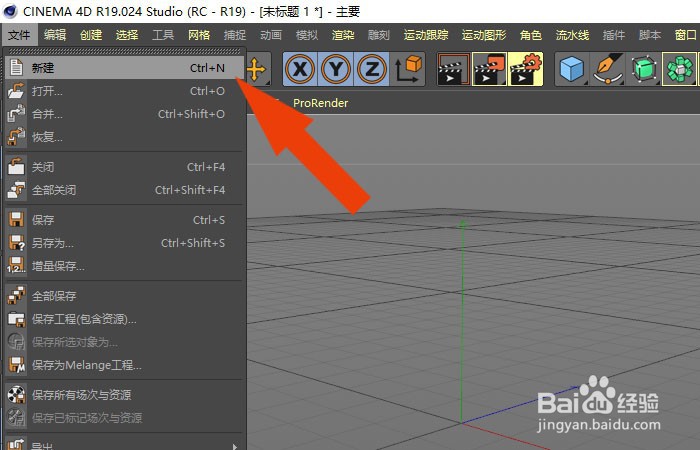Choose 全部保存 menu entry
Screen dimensions: 700x450
pos(125,296)
